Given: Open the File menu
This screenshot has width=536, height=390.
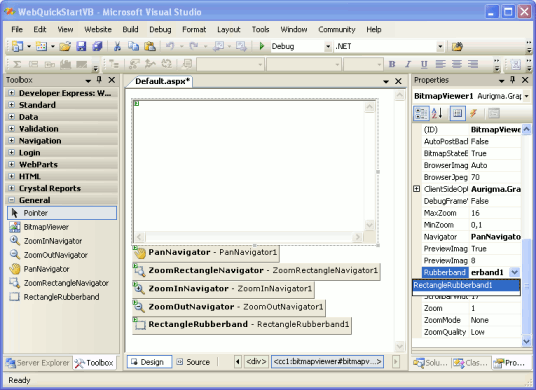Looking at the screenshot, I should click(17, 29).
